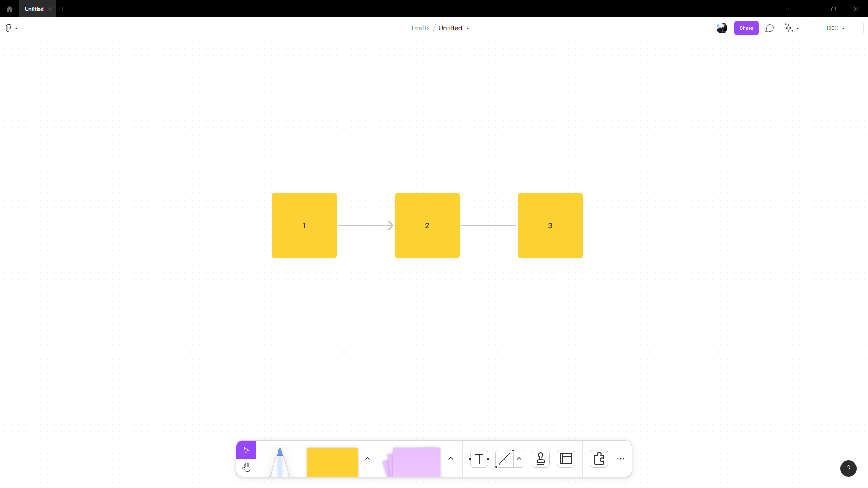Open the FigJam main menu

pos(12,28)
